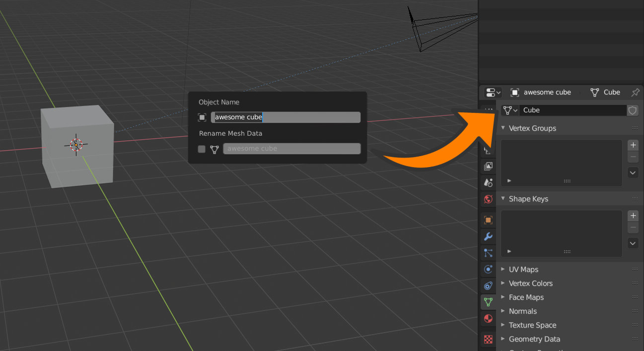Viewport: 644px width, 351px height.
Task: Click the UV Maps panel drag handle
Action: 635,269
